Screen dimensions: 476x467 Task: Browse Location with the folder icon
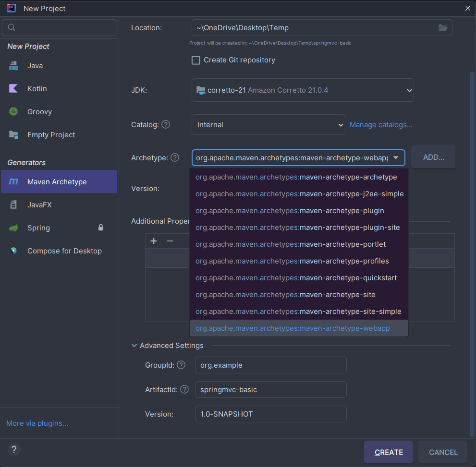point(442,27)
